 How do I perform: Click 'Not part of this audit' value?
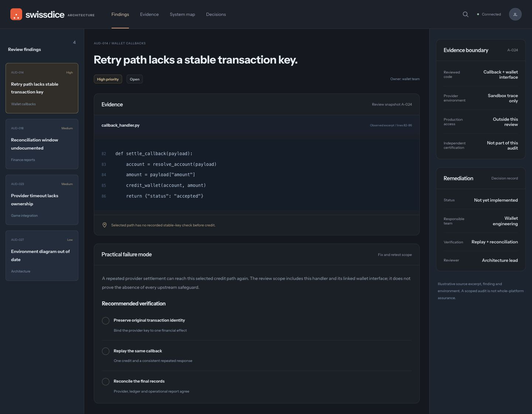(502, 146)
